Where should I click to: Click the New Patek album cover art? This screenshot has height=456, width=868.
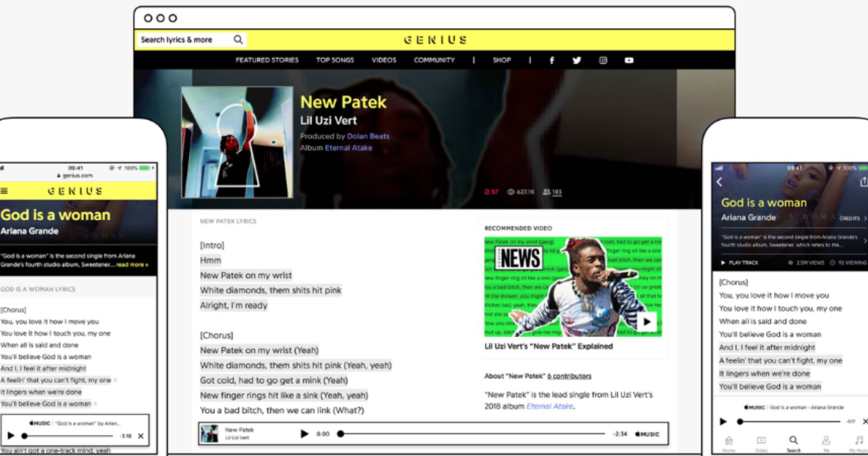pyautogui.click(x=237, y=142)
